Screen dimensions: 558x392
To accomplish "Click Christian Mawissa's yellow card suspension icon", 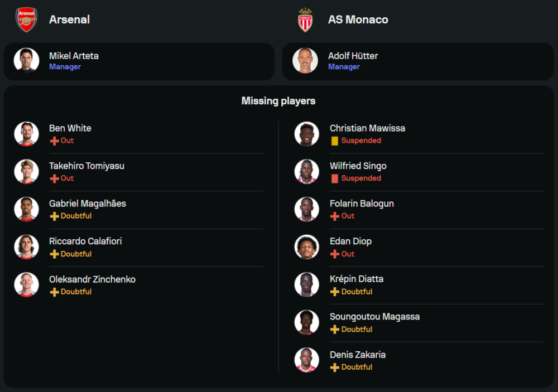I will [335, 141].
